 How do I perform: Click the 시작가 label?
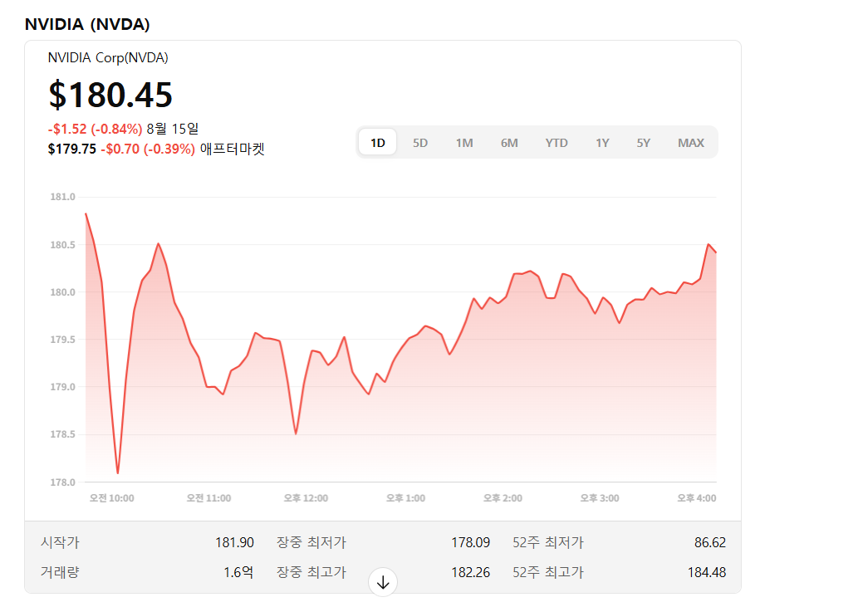click(x=60, y=542)
